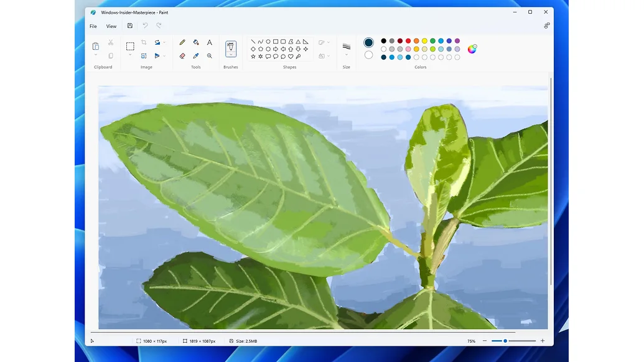
Task: Open the File menu
Action: point(93,26)
